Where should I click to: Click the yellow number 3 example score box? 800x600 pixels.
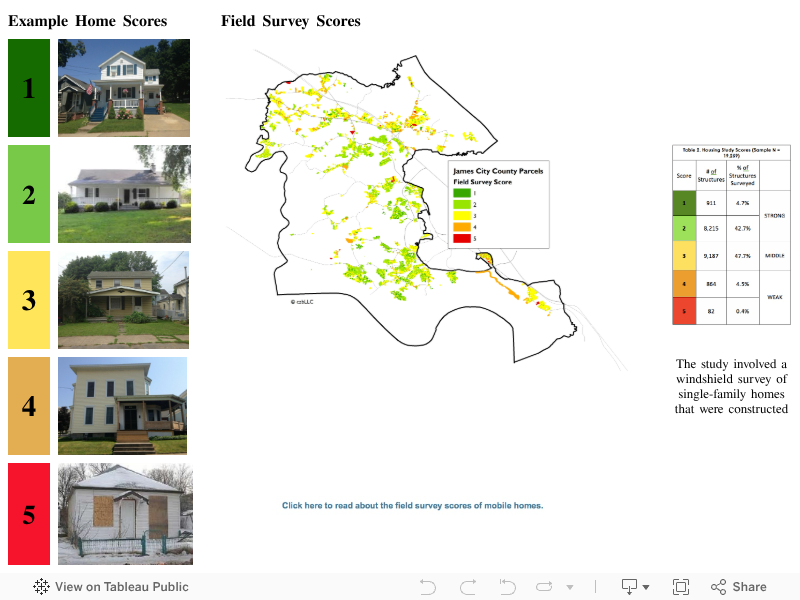(29, 300)
